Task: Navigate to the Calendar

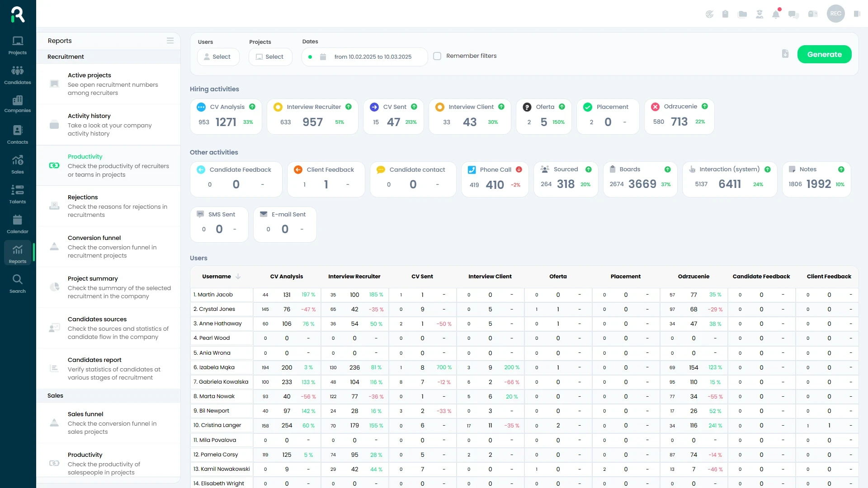Action: [17, 224]
